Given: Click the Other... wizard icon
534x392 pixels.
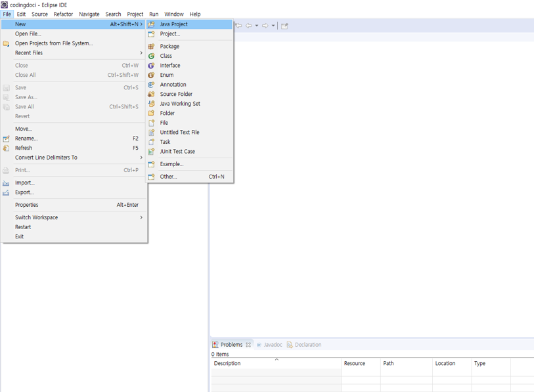Looking at the screenshot, I should coord(151,177).
